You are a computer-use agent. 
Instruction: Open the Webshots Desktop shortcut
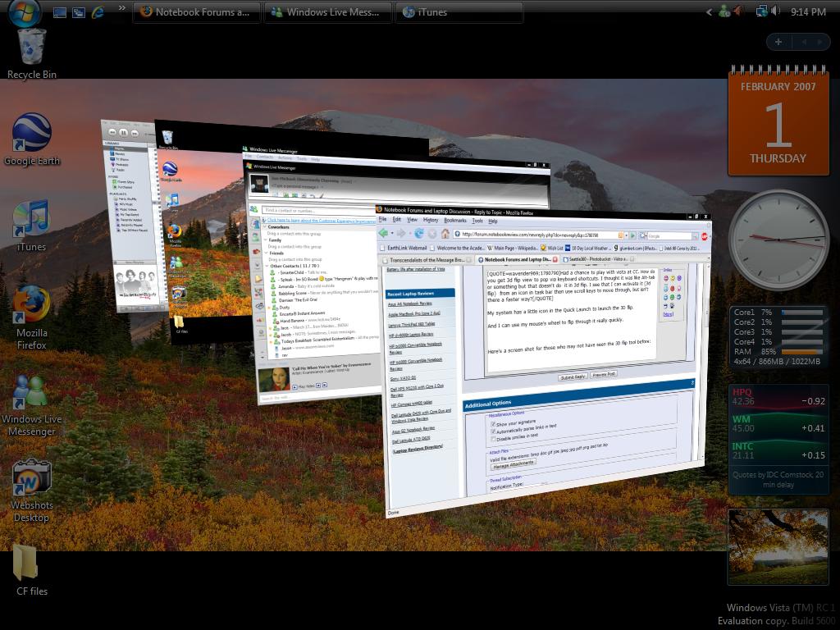click(x=32, y=491)
